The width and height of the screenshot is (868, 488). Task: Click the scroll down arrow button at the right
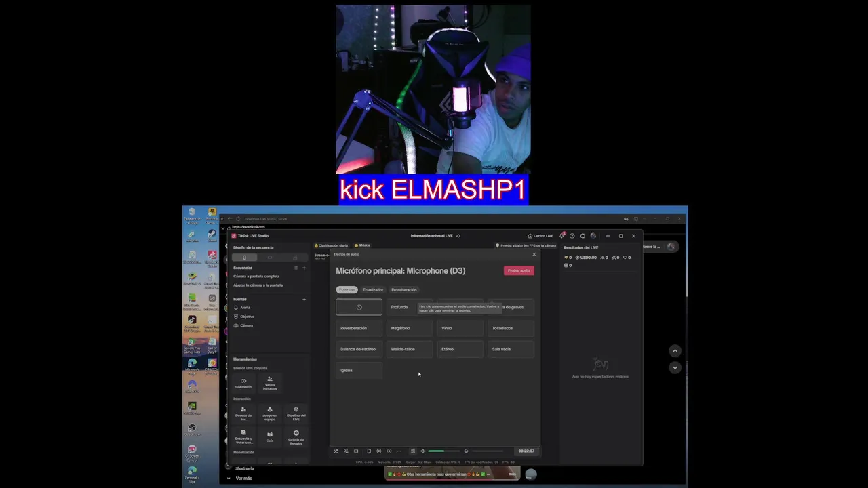[675, 367]
